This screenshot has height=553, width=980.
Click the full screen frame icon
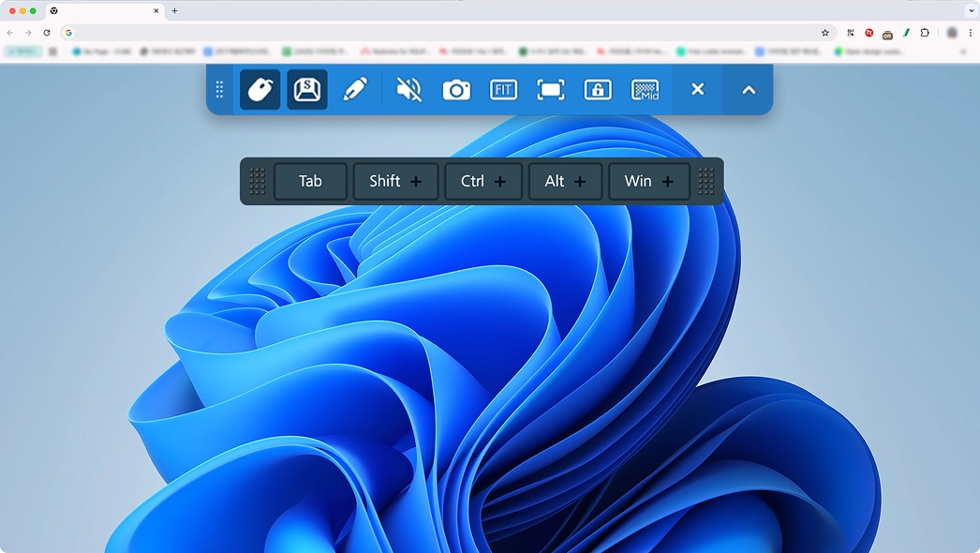[551, 90]
